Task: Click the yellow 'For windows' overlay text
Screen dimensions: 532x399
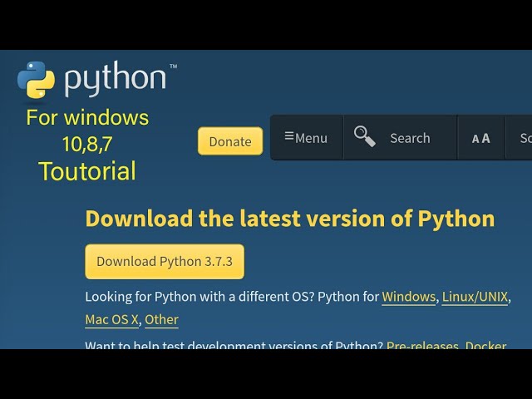Action: (x=87, y=117)
